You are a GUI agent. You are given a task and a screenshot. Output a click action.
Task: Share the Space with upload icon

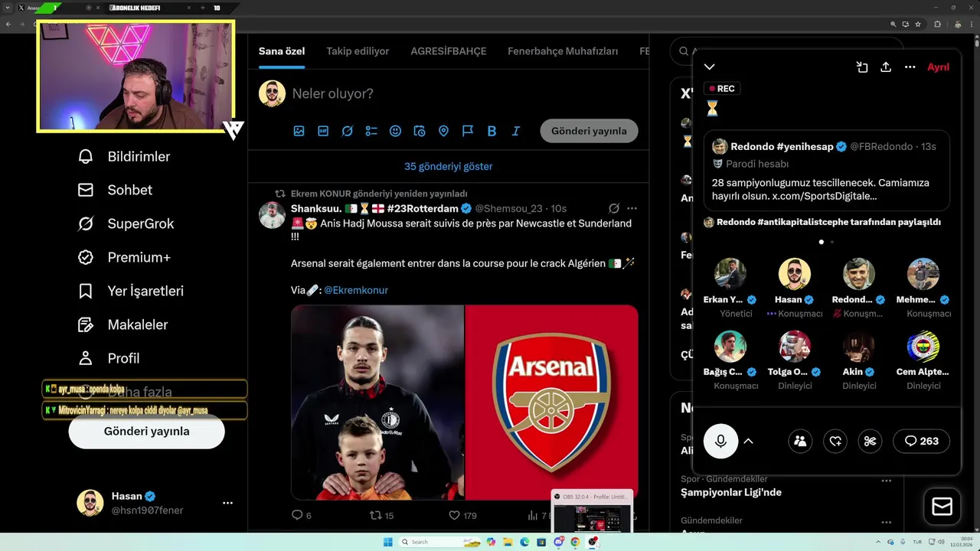coord(886,67)
